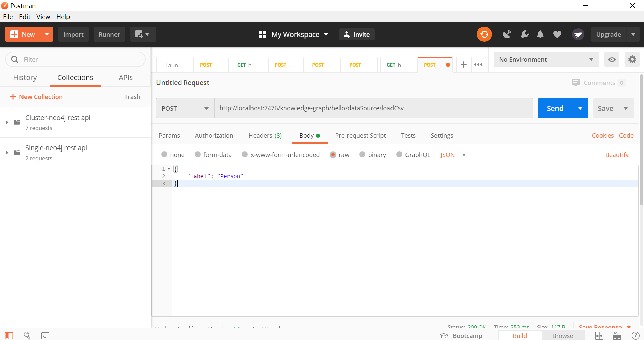Click the workspace grid icon
This screenshot has width=644, height=340.
263,34
